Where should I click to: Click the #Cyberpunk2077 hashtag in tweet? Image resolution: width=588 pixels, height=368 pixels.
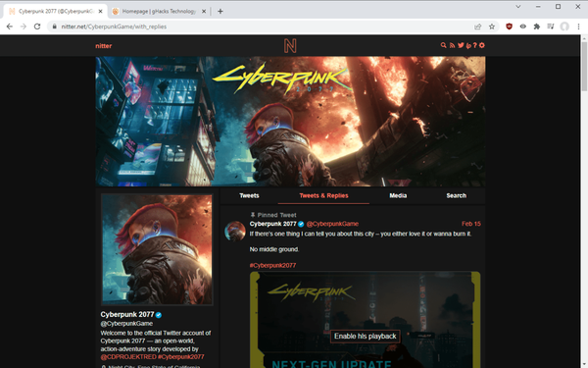[272, 266]
